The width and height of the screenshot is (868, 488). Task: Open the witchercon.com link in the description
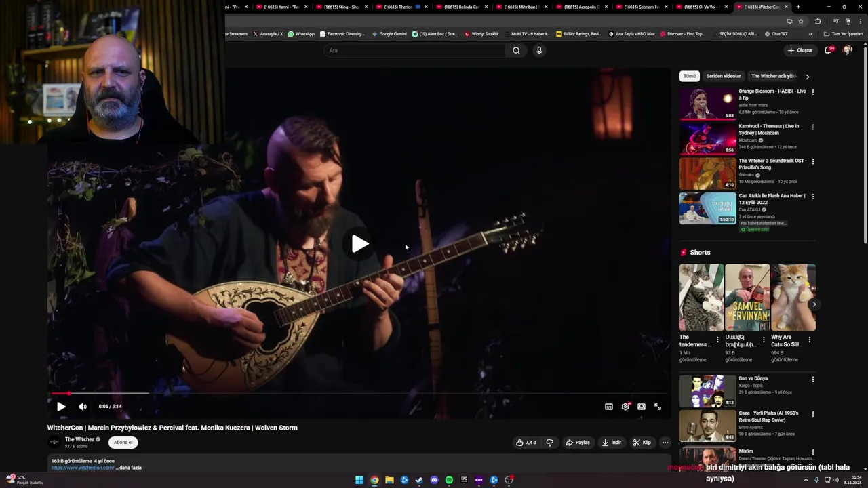point(83,468)
